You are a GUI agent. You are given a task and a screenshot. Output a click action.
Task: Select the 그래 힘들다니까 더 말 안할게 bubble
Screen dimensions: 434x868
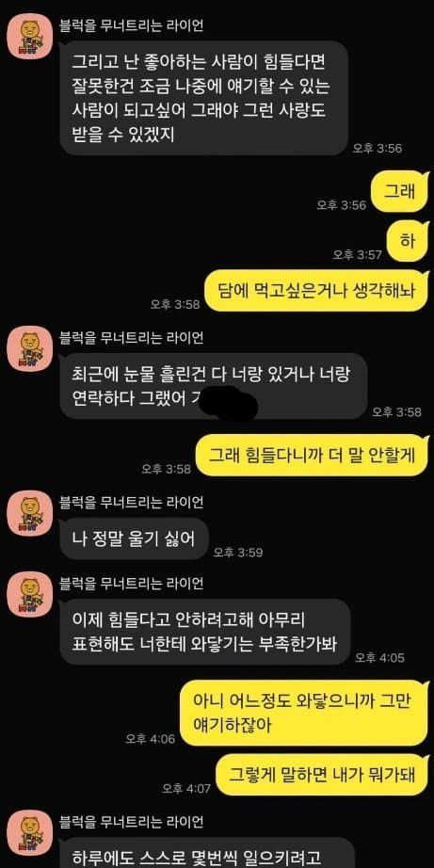(x=313, y=455)
